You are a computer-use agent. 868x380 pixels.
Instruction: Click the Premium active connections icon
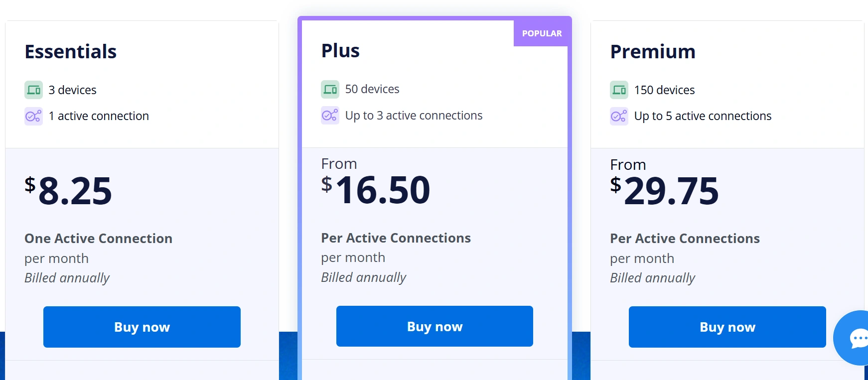point(619,116)
